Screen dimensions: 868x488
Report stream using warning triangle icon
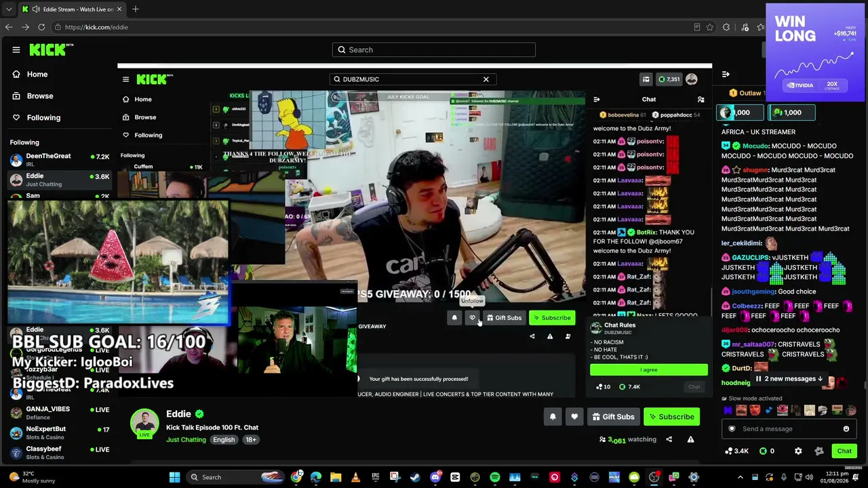click(690, 440)
